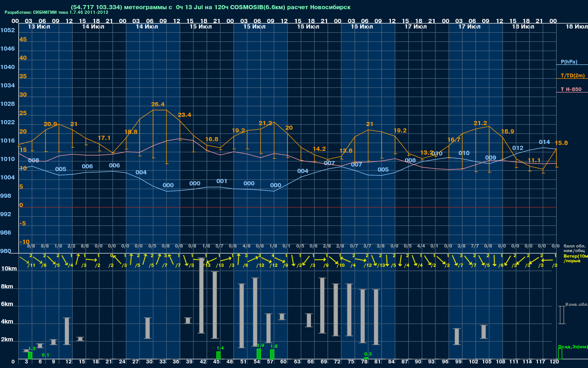Click the pressure label 014
588x368 pixels.
[544, 142]
